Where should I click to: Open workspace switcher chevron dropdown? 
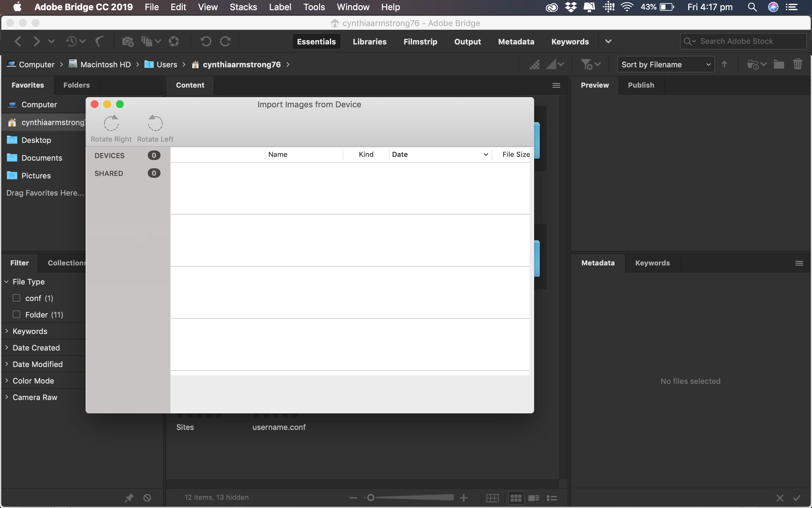[x=608, y=41]
